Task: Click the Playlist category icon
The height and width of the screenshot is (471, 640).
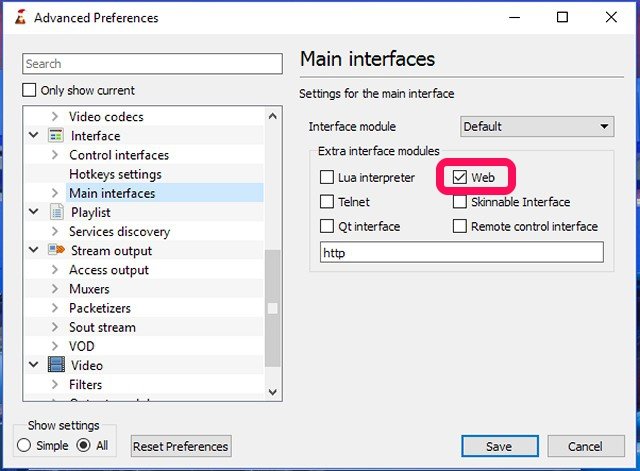Action: 56,212
